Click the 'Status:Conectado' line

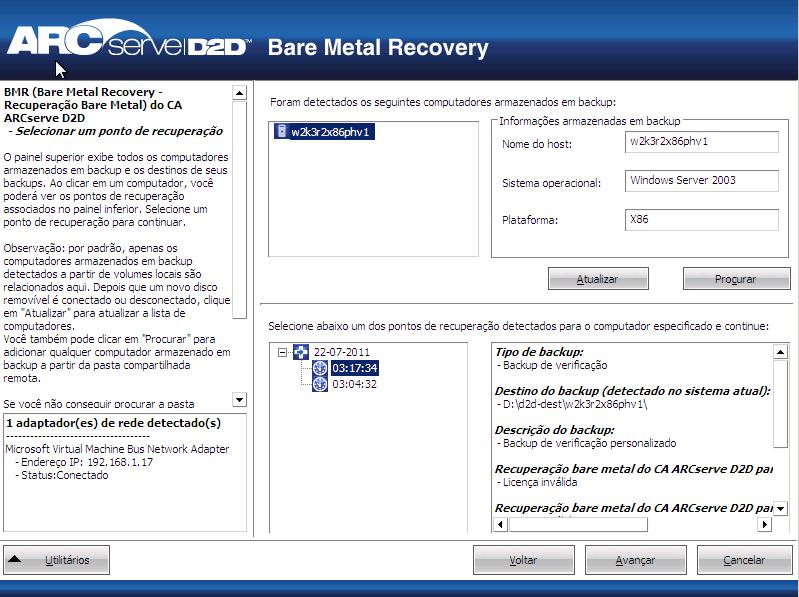click(x=62, y=475)
